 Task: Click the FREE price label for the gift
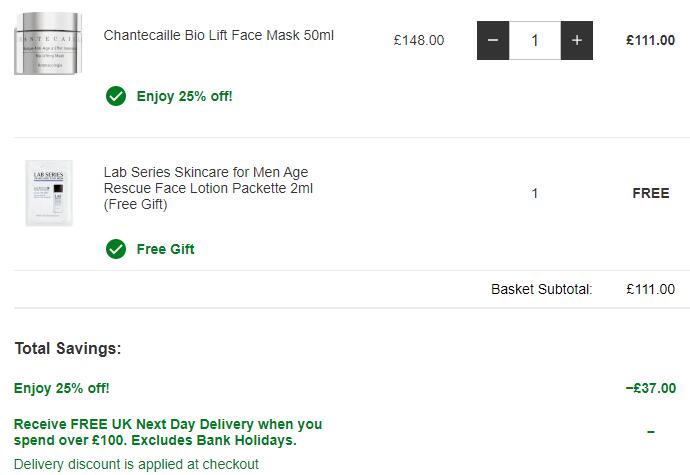click(651, 193)
